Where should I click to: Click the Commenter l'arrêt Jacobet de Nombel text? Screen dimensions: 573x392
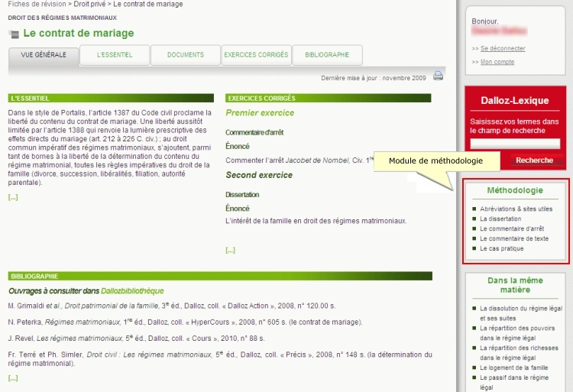coord(299,160)
